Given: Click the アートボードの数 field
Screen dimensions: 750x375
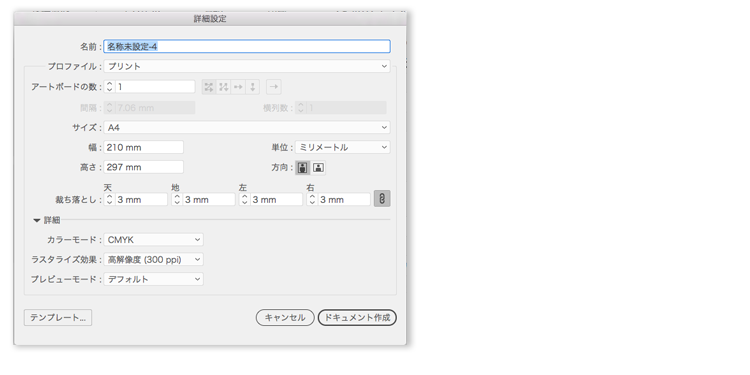Looking at the screenshot, I should click(x=155, y=87).
